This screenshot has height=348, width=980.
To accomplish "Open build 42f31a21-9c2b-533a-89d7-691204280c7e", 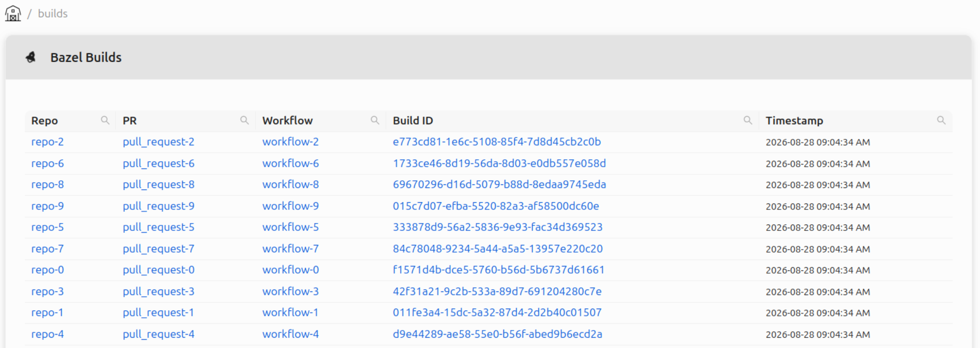I will tap(497, 291).
